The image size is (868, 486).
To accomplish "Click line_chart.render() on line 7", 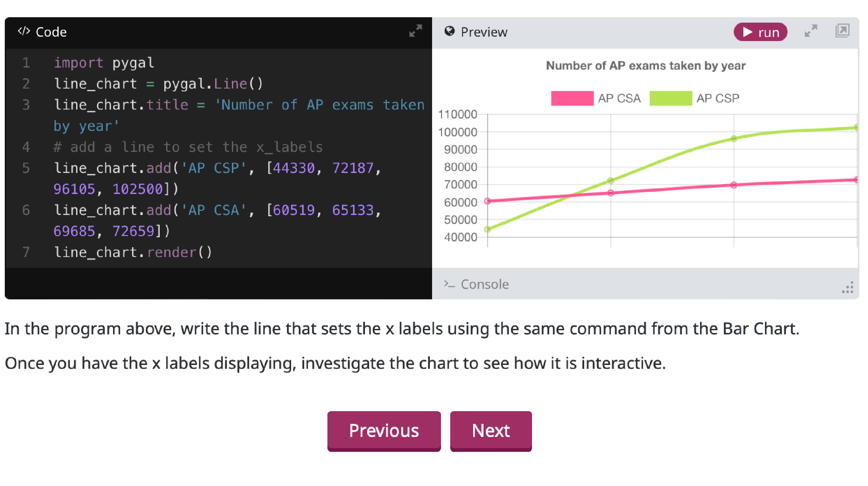I will [x=133, y=252].
